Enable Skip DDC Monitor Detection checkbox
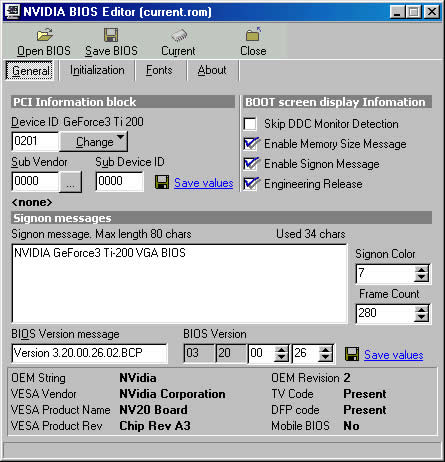445x462 pixels. pyautogui.click(x=250, y=124)
